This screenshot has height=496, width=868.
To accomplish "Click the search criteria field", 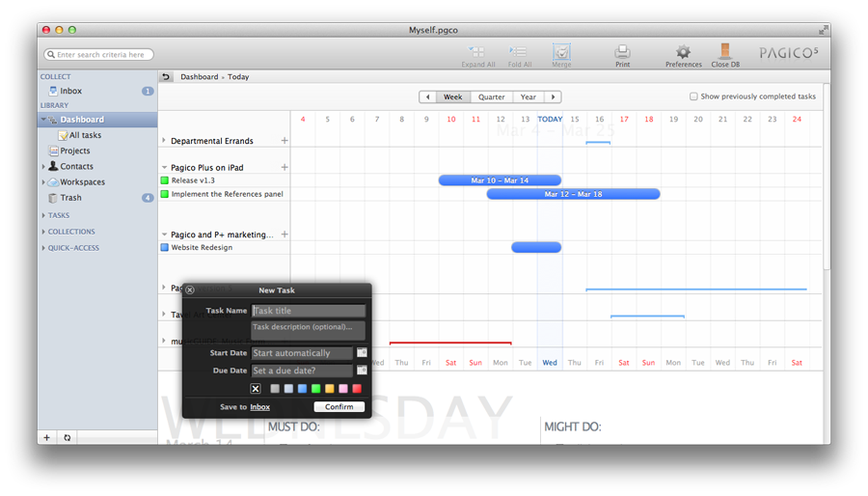I will tap(98, 55).
